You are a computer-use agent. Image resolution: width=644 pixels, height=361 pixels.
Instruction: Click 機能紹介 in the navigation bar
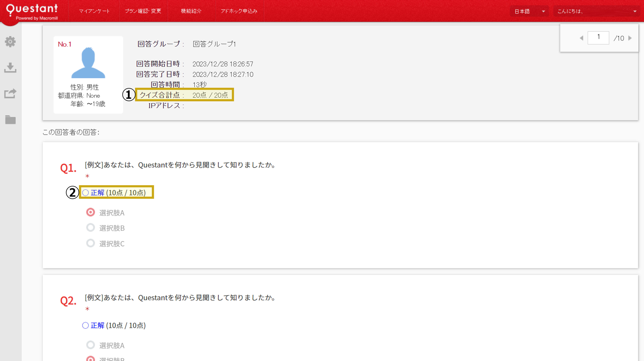tap(191, 11)
